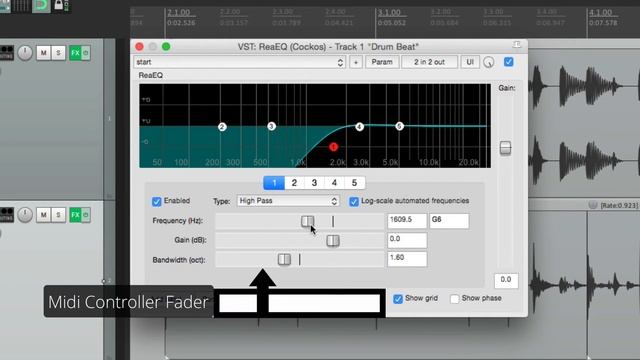This screenshot has width=640, height=360.
Task: Click the green toolbar icon beside the lock
Action: (41, 5)
